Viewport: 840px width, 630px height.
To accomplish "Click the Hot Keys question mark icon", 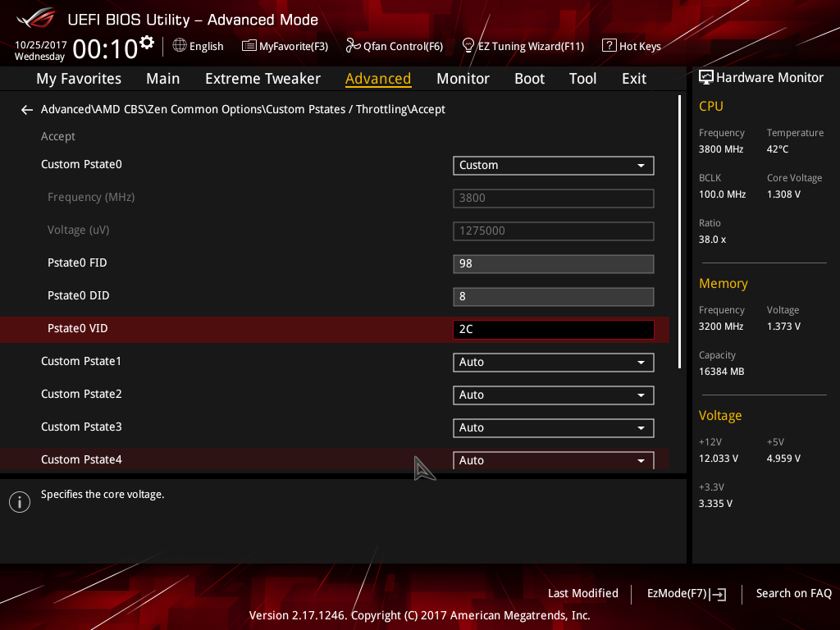I will pyautogui.click(x=609, y=46).
